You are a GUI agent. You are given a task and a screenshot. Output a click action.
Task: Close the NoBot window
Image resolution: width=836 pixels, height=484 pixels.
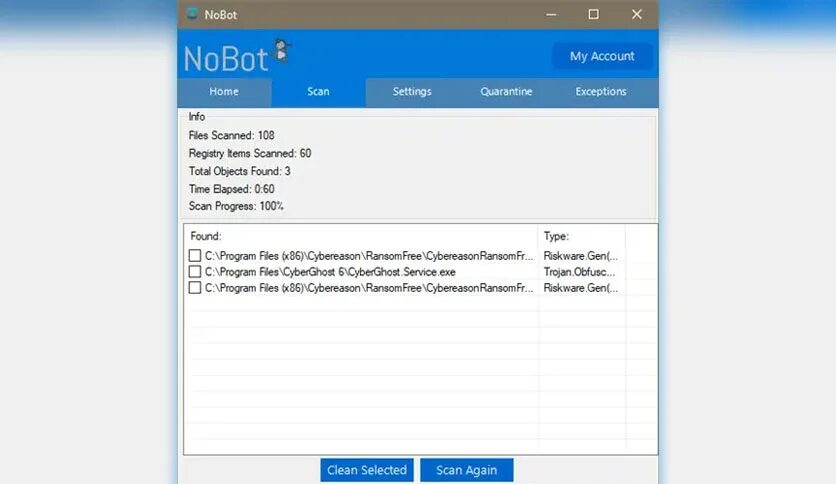pos(637,14)
